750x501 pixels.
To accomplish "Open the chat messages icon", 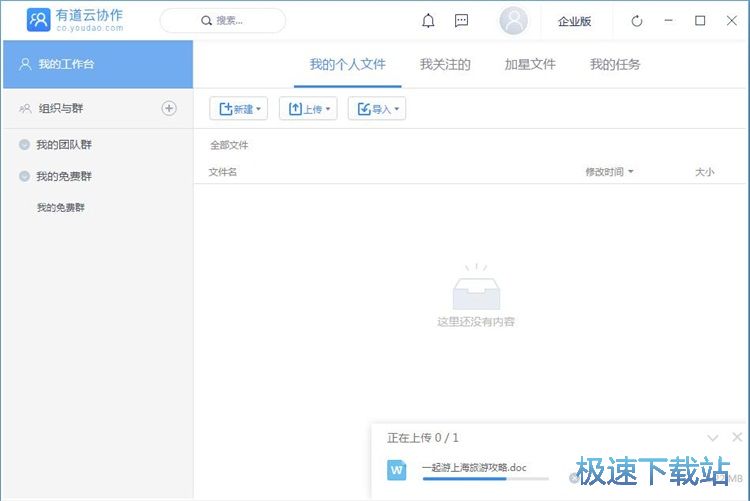I will pos(461,21).
